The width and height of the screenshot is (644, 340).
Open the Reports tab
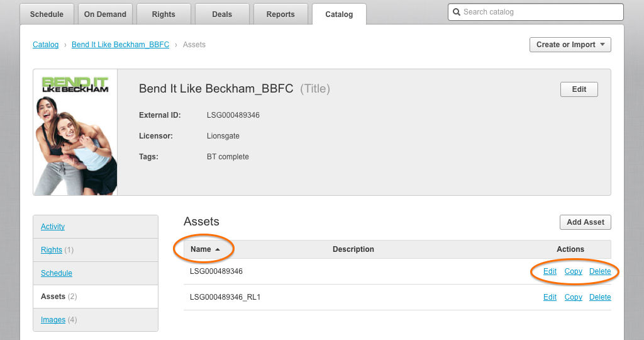[280, 14]
